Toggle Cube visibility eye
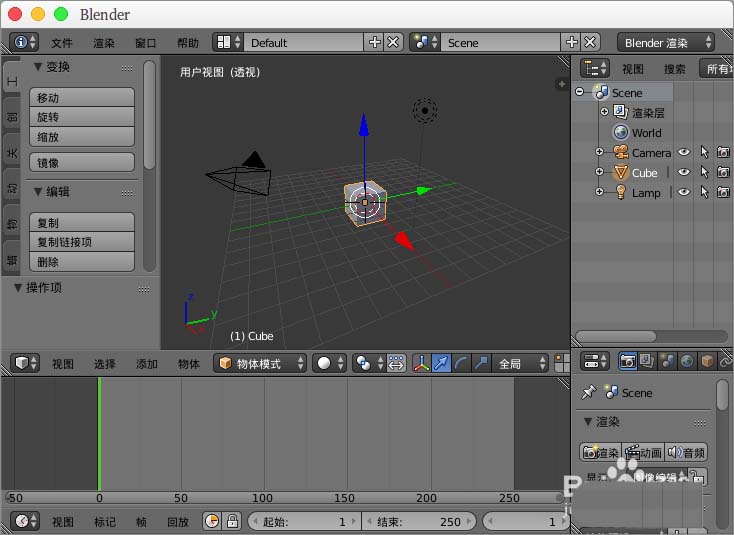Image resolution: width=734 pixels, height=535 pixels. (x=684, y=172)
